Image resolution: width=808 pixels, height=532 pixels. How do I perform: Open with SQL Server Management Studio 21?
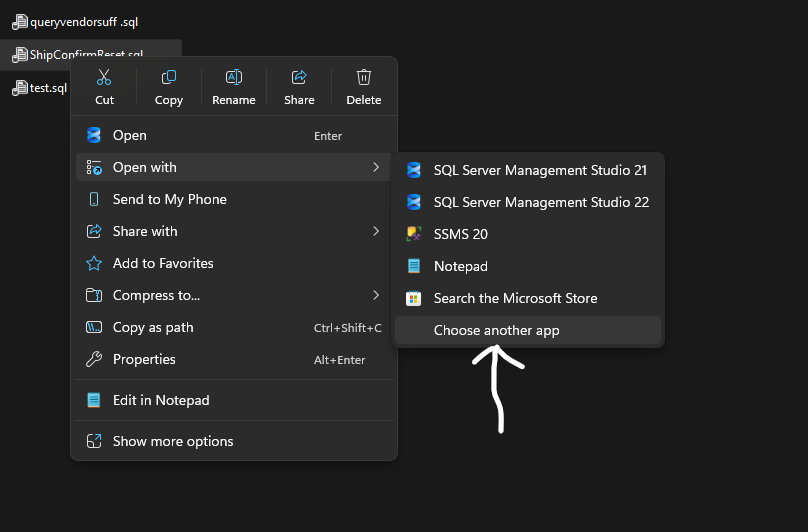pyautogui.click(x=540, y=170)
